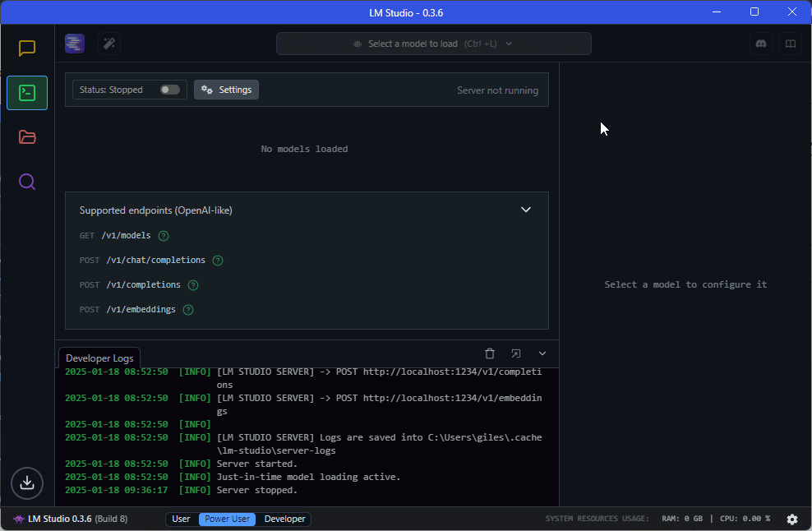Open My Models folder icon
This screenshot has width=812, height=531.
(27, 137)
